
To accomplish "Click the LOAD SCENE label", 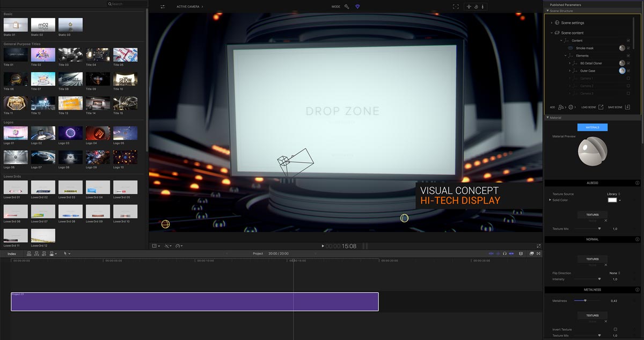I will (x=589, y=107).
